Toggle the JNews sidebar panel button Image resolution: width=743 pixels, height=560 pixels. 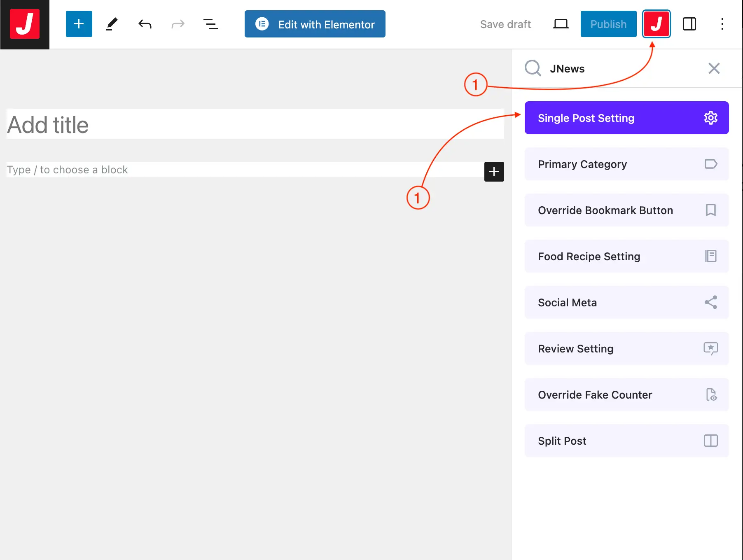[x=656, y=24]
